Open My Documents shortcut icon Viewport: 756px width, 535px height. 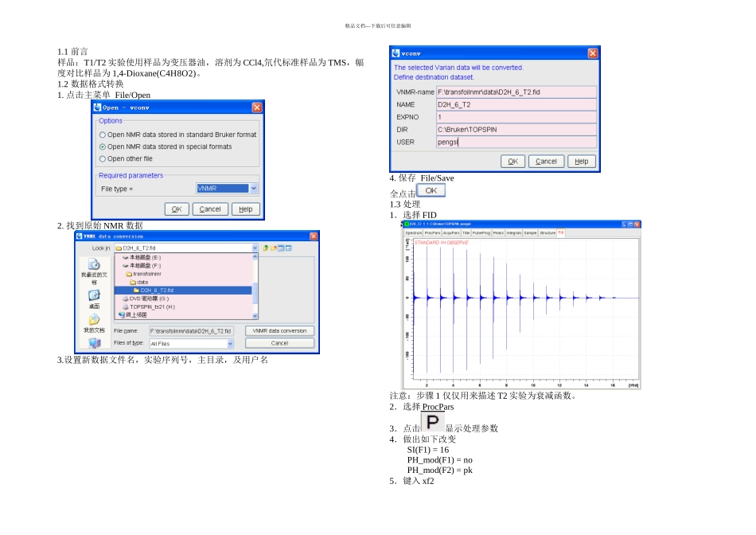click(x=94, y=320)
